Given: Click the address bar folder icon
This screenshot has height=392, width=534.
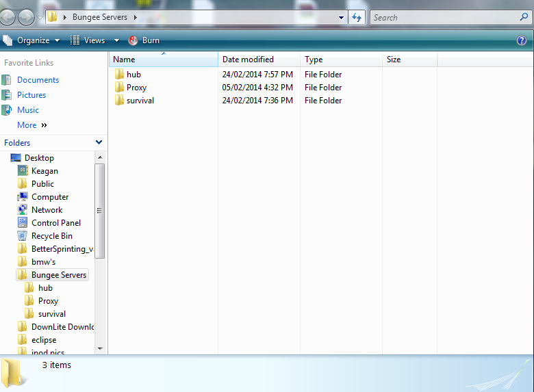Looking at the screenshot, I should point(52,16).
